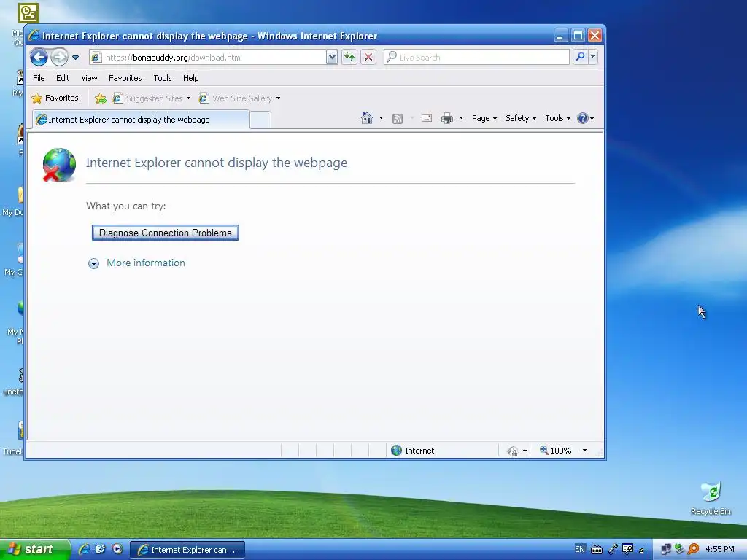Go back using the Back arrow button
Screen dimensions: 747x560
pyautogui.click(x=39, y=58)
